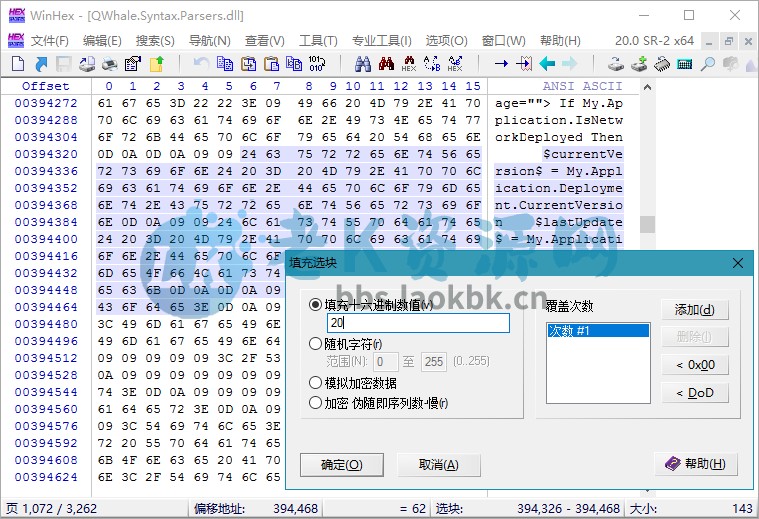Image resolution: width=759 pixels, height=519 pixels.
Task: Click the Replace hex values icon
Action: [x=455, y=63]
